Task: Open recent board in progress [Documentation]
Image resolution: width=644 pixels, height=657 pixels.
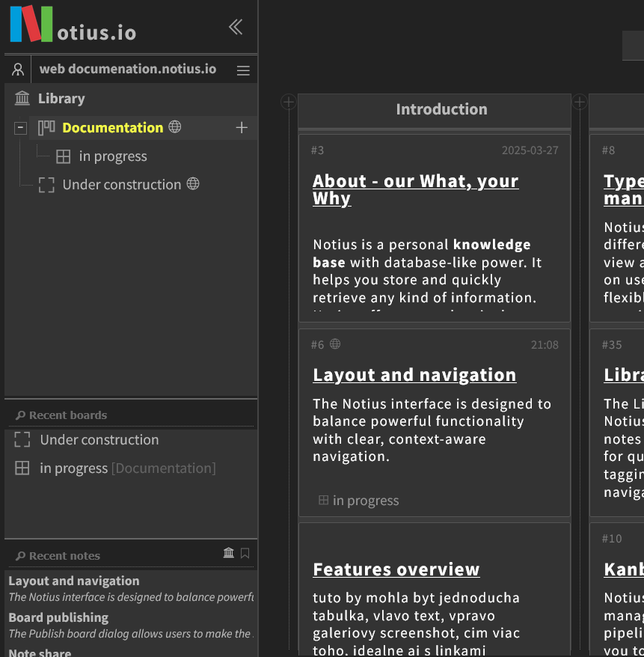Action: [x=128, y=468]
